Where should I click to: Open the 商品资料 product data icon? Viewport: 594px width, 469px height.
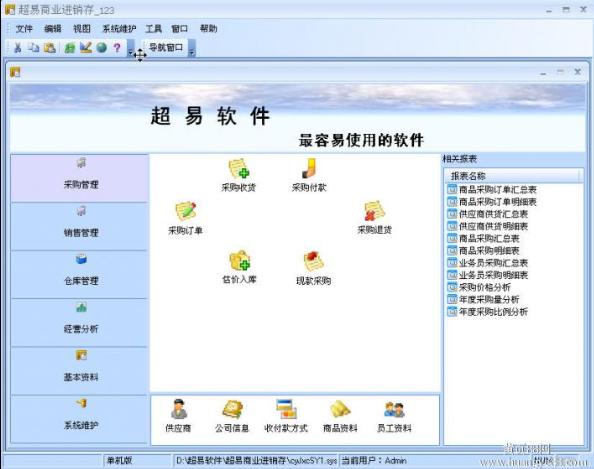tap(340, 416)
